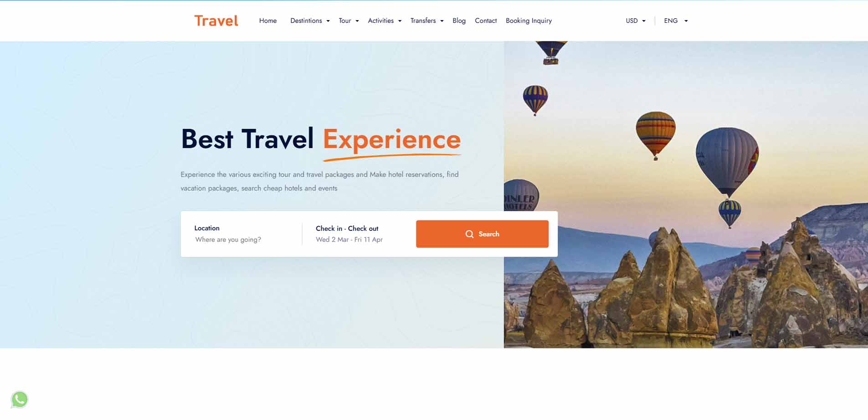
Task: Click the Travel logo
Action: [x=216, y=21]
